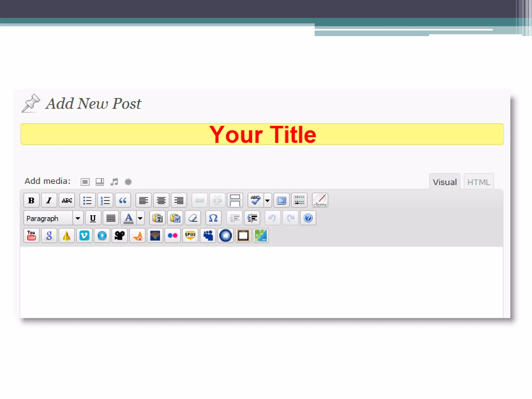532x399 pixels.
Task: Insert a blockquote
Action: 123,200
